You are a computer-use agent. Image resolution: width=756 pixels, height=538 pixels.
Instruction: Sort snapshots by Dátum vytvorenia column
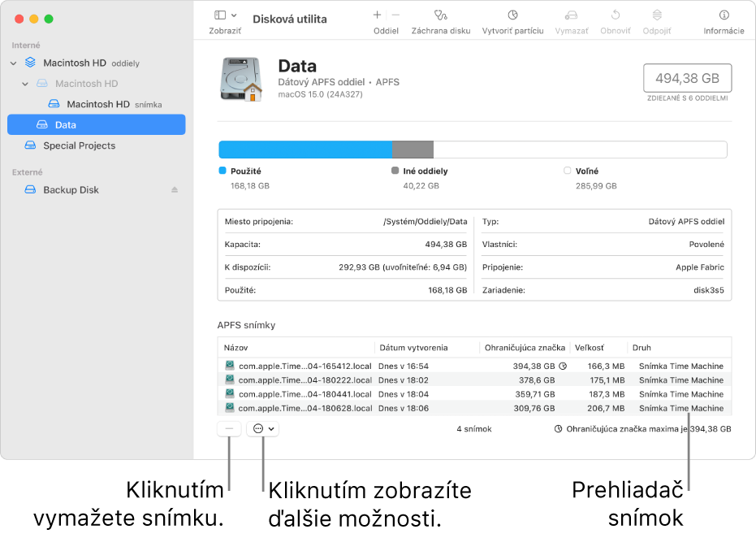[426, 347]
